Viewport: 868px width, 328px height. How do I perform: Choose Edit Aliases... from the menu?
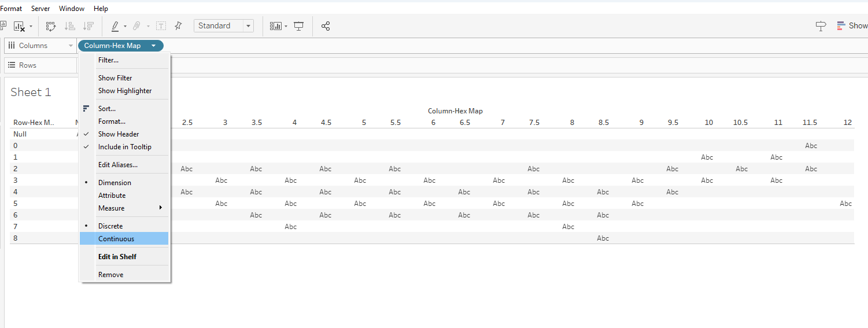pos(124,165)
